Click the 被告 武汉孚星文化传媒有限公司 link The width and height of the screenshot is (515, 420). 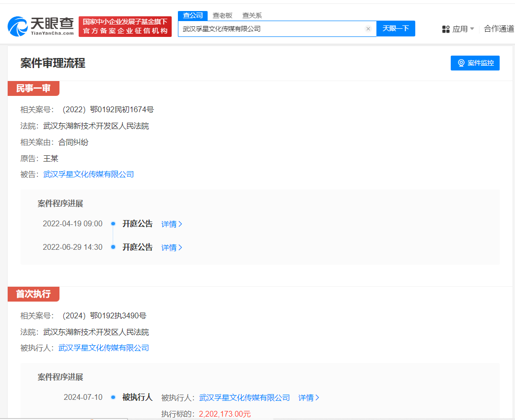(x=89, y=174)
